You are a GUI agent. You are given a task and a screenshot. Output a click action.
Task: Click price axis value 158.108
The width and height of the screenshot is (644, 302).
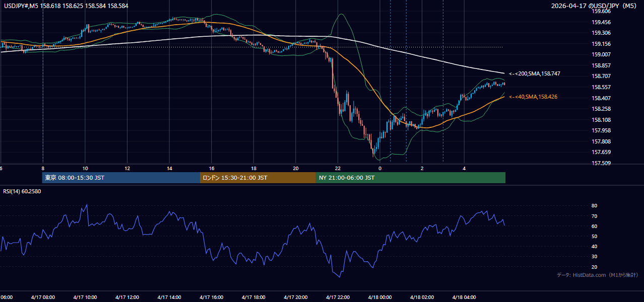point(601,120)
